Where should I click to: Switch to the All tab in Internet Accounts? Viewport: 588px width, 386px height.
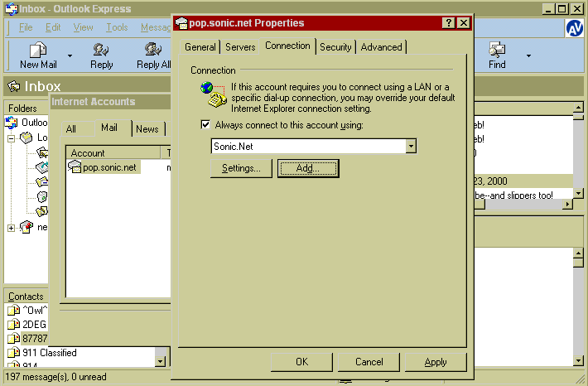(71, 129)
